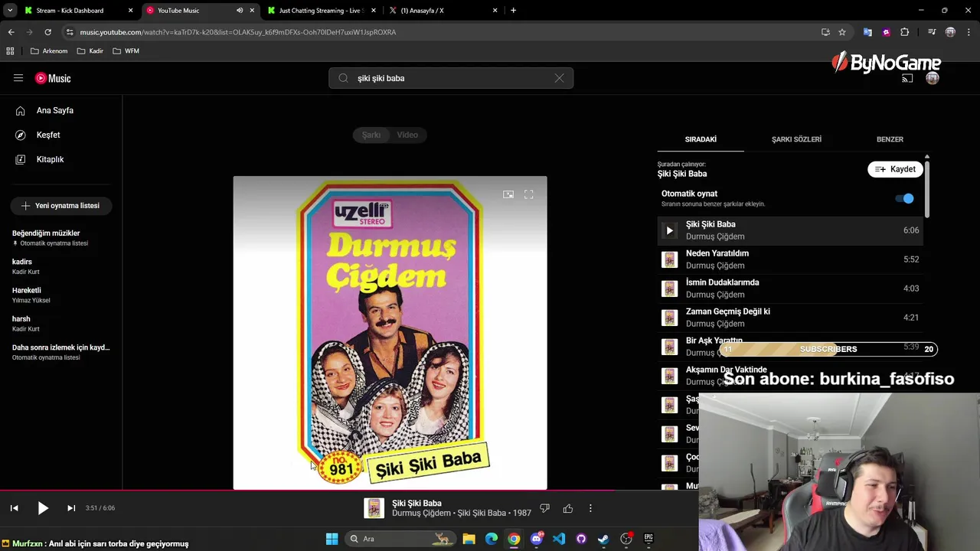Screen dimensions: 980x551
Task: Like the song with thumbs up
Action: coord(568,508)
